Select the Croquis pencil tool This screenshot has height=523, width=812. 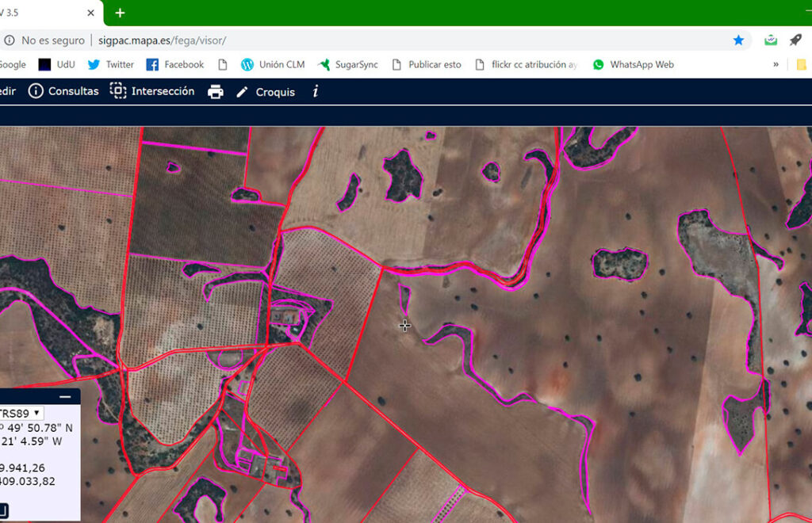pyautogui.click(x=265, y=92)
